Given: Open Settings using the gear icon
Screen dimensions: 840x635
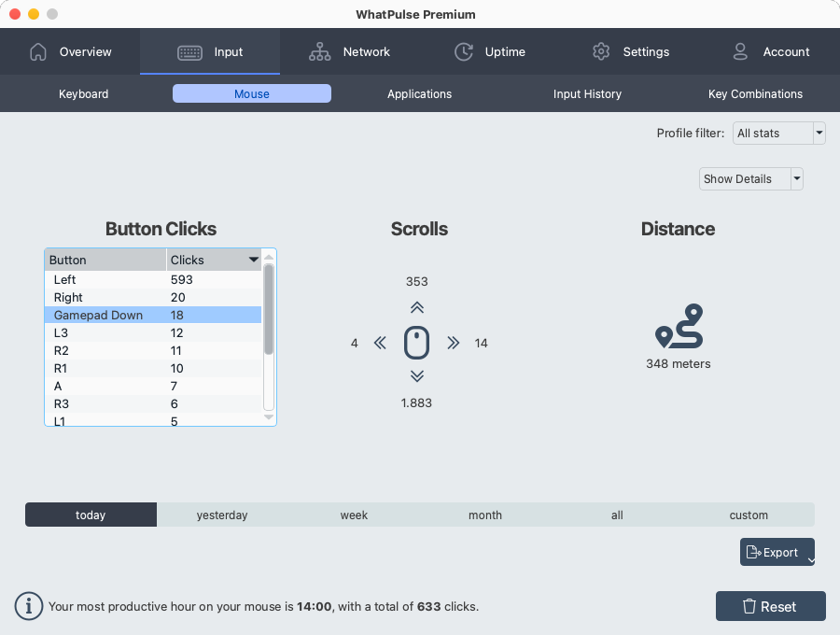Looking at the screenshot, I should point(601,52).
